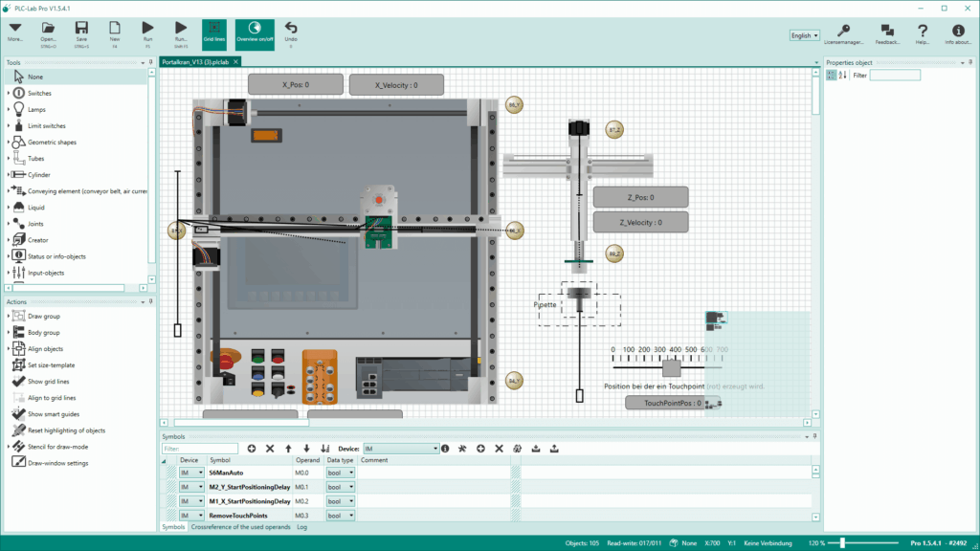Toggle Align to grid lines
Screen dimensions: 980x551
52,397
